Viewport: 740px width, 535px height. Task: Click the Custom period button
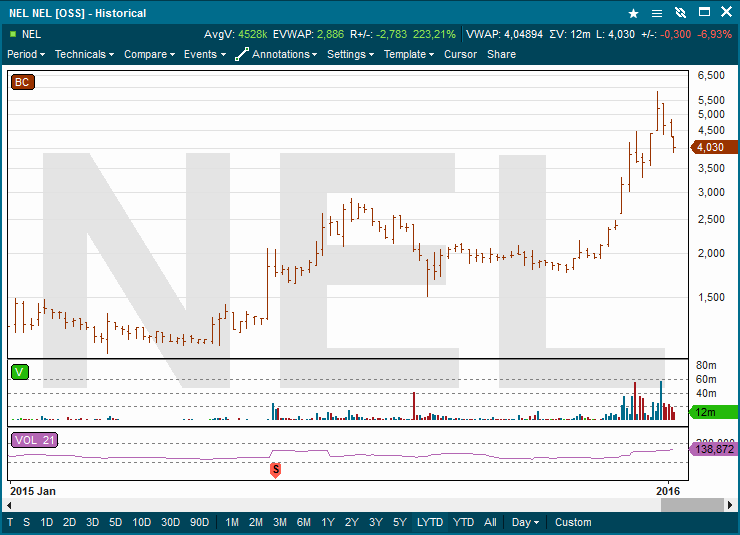[573, 522]
